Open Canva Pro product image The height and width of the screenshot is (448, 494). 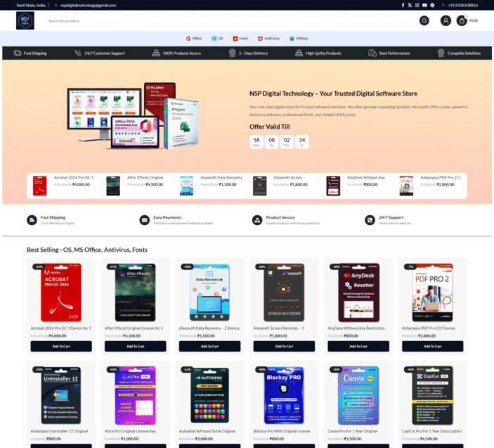358,395
